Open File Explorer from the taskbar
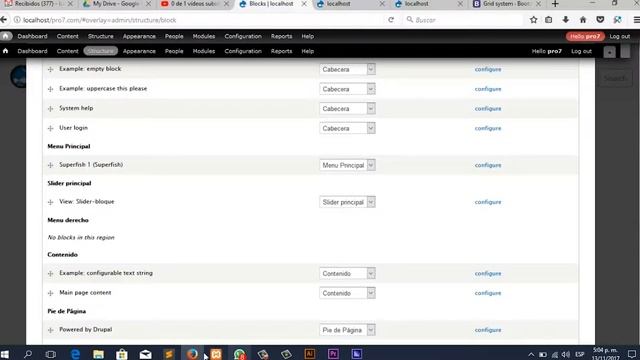 98,354
